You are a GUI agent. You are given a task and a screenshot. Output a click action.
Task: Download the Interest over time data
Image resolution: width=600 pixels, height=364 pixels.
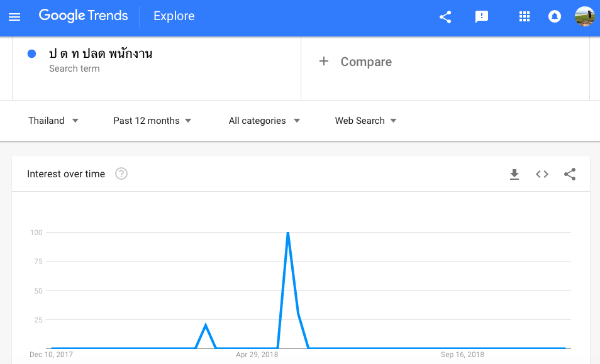(514, 174)
